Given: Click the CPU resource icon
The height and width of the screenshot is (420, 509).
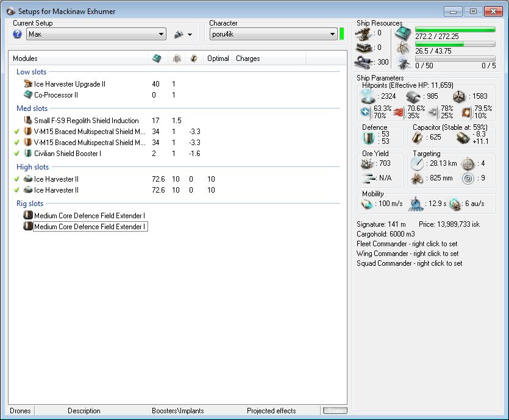Looking at the screenshot, I should point(403,34).
